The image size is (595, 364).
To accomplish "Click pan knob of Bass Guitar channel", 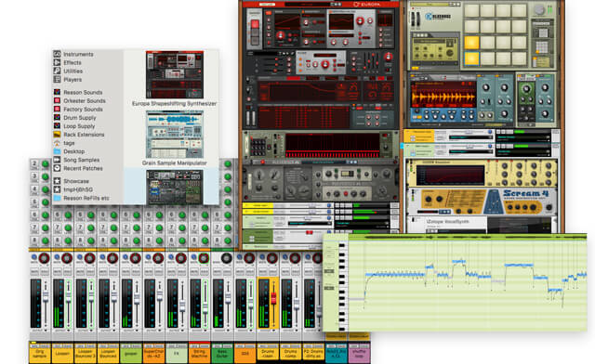I will (227, 258).
